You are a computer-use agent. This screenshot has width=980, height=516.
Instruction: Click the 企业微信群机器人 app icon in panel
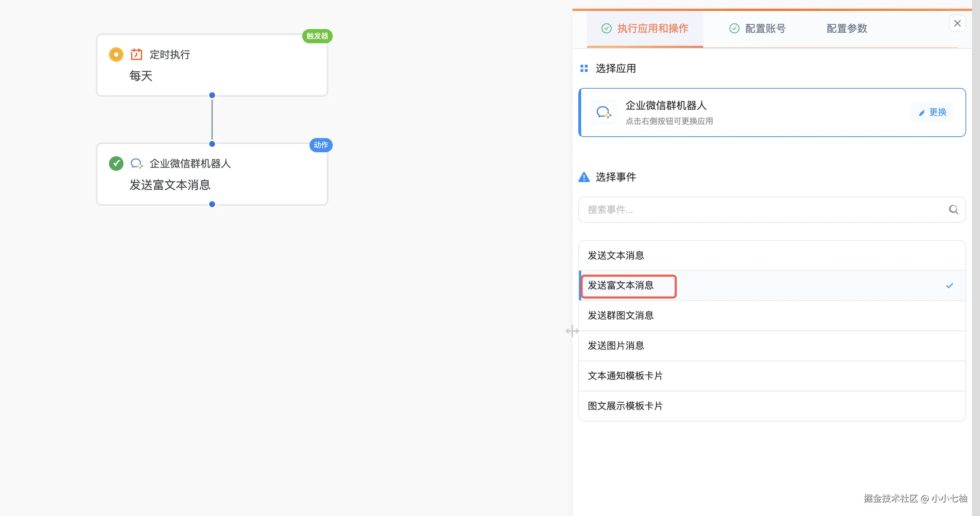pos(603,112)
